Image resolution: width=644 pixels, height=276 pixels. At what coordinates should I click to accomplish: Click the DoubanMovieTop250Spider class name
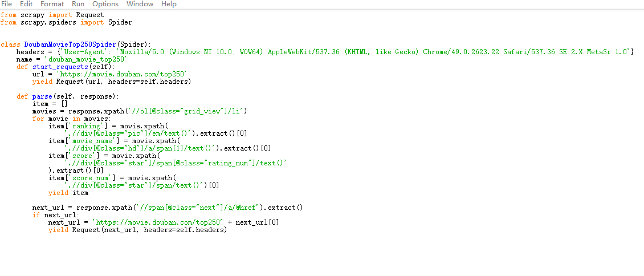70,44
